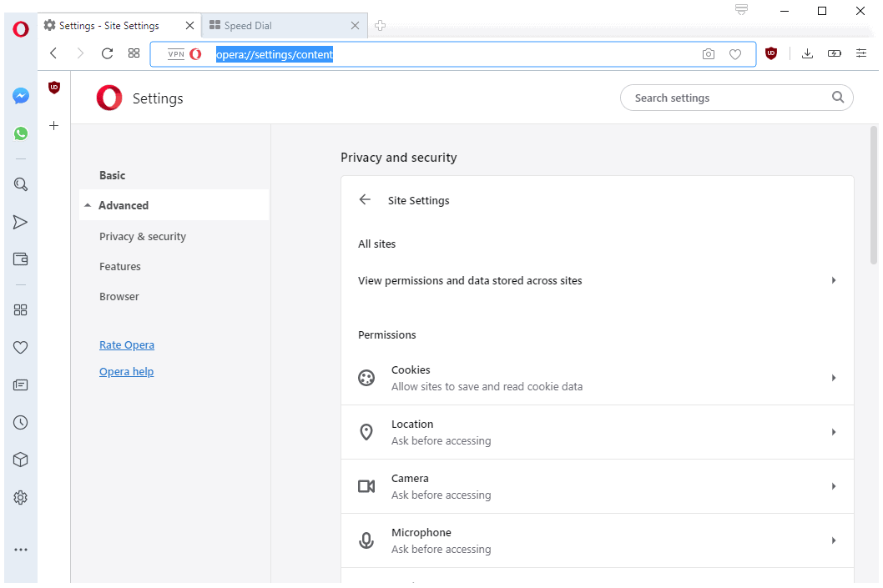This screenshot has width=883, height=588.
Task: Open Extensions cube icon in sidebar
Action: click(x=21, y=460)
